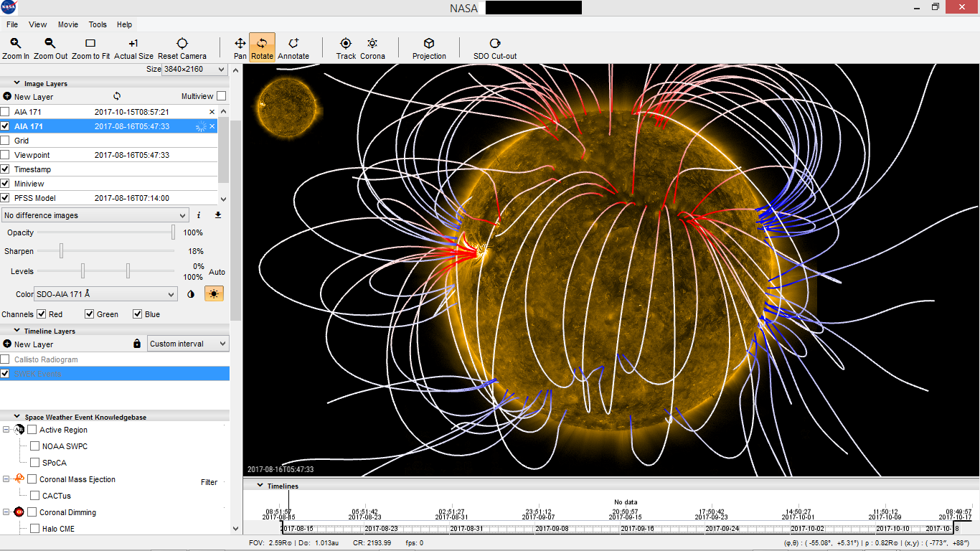Click the Sharpen slider handle
This screenshot has width=980, height=551.
(x=62, y=250)
